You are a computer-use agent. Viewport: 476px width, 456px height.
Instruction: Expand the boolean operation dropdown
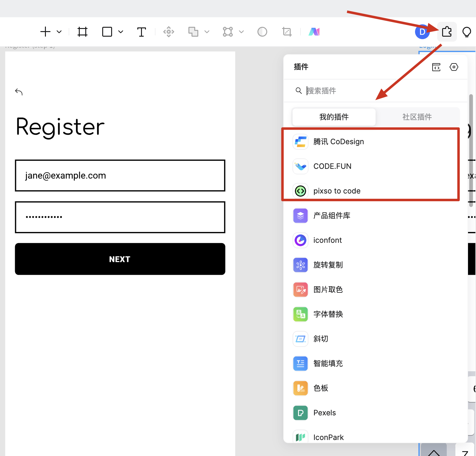207,32
